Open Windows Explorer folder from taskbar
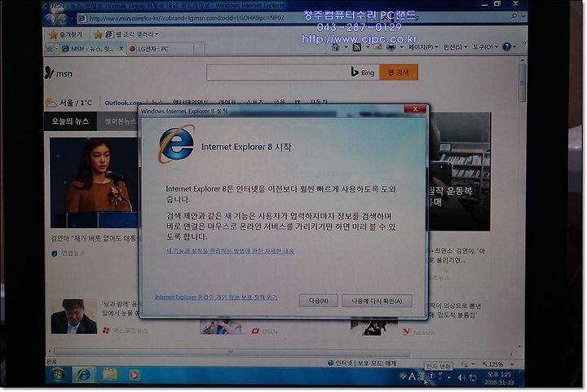This screenshot has width=587, height=392. 110,374
